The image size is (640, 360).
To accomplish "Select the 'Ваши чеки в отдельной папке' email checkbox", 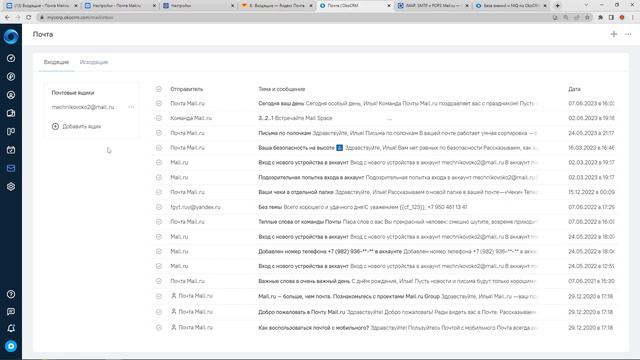I will (159, 192).
